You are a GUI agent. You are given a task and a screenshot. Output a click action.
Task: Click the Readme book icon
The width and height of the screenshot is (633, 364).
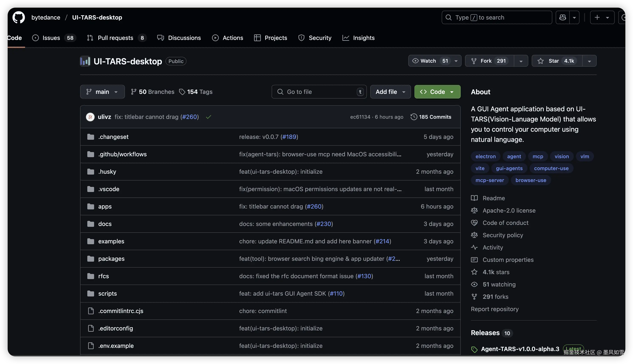tap(474, 198)
